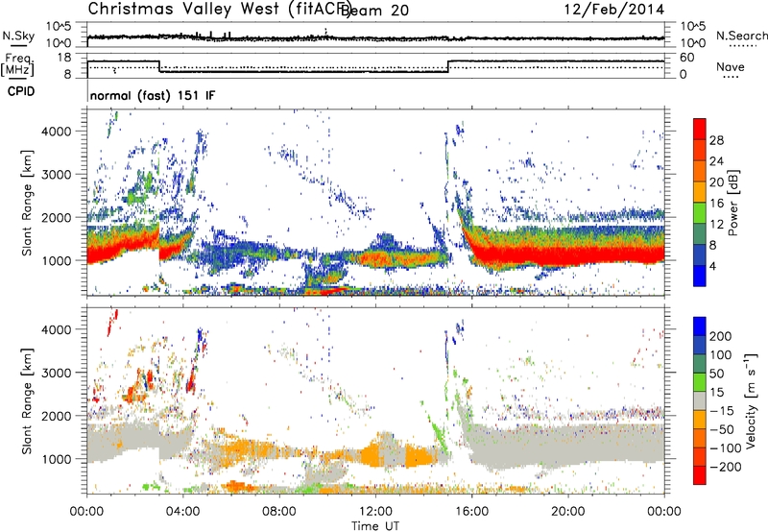768x532 pixels.
Task: Click the 'CPID' row label
Action: pyautogui.click(x=21, y=91)
